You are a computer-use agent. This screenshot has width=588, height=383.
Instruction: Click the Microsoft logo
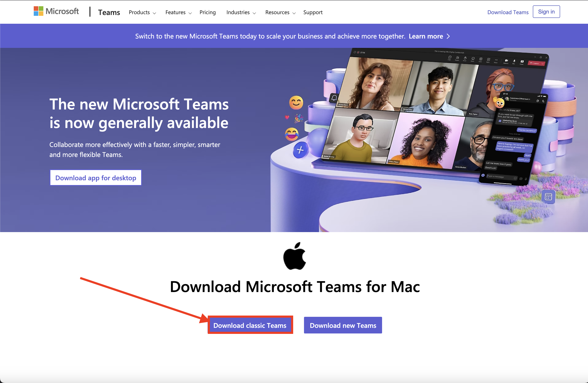point(56,11)
